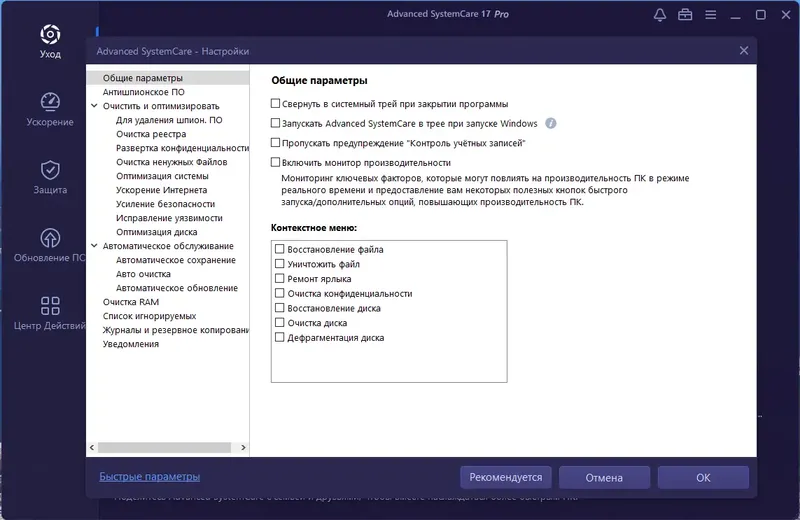The height and width of the screenshot is (520, 800).
Task: Open Обновление ПО upload-arrow section
Action: [50, 245]
